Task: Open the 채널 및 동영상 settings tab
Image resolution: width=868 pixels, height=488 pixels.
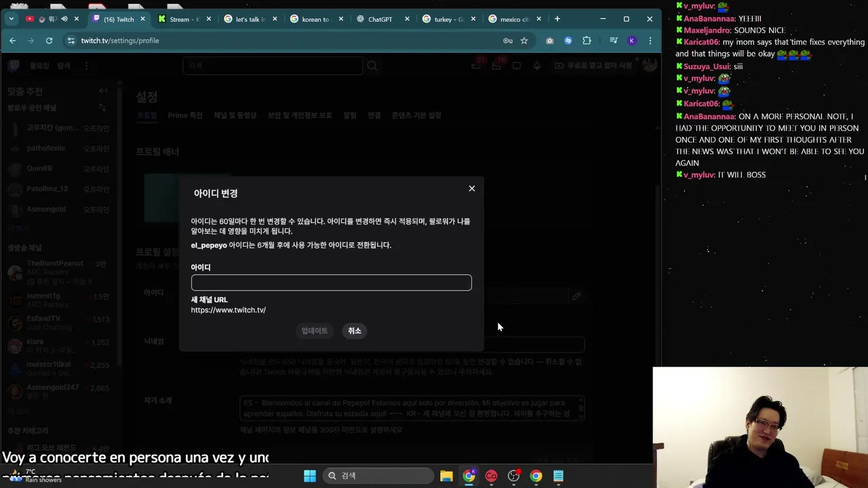Action: click(235, 115)
